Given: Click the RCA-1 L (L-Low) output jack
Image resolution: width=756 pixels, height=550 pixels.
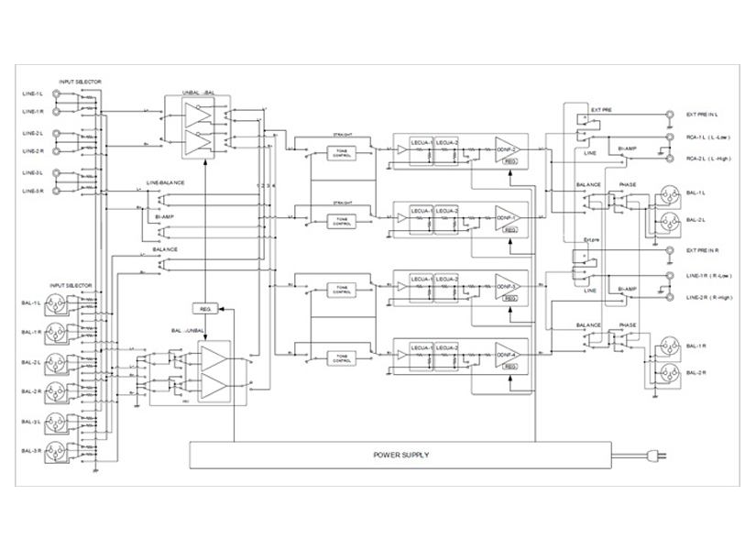Looking at the screenshot, I should [670, 137].
